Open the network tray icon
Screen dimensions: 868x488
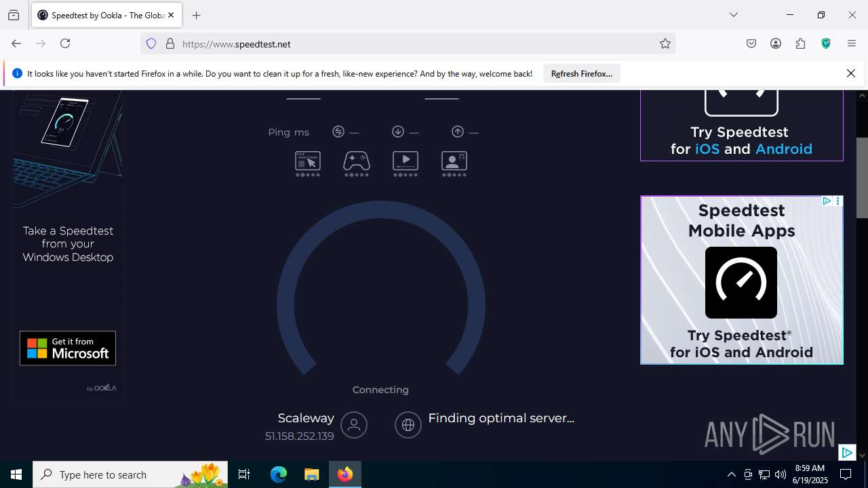point(764,474)
